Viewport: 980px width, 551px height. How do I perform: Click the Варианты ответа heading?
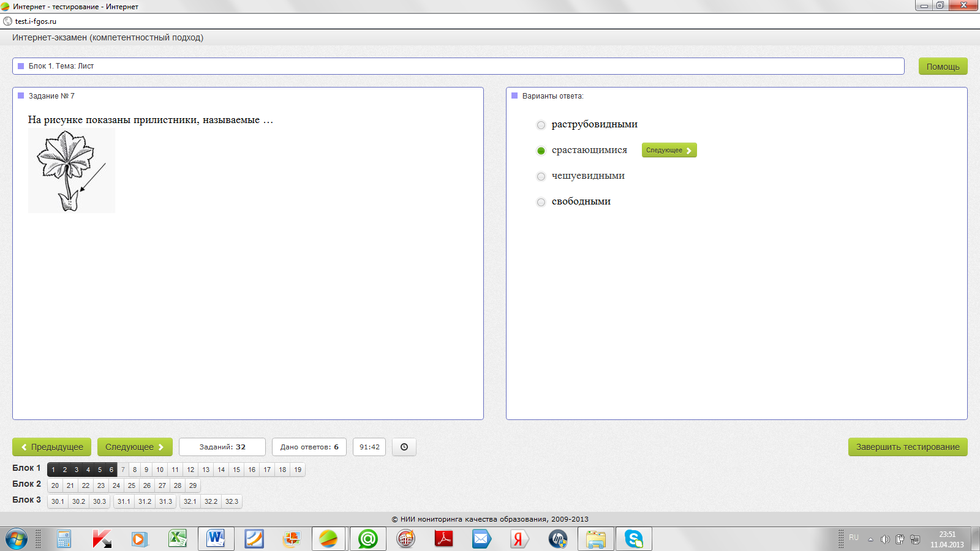point(552,96)
